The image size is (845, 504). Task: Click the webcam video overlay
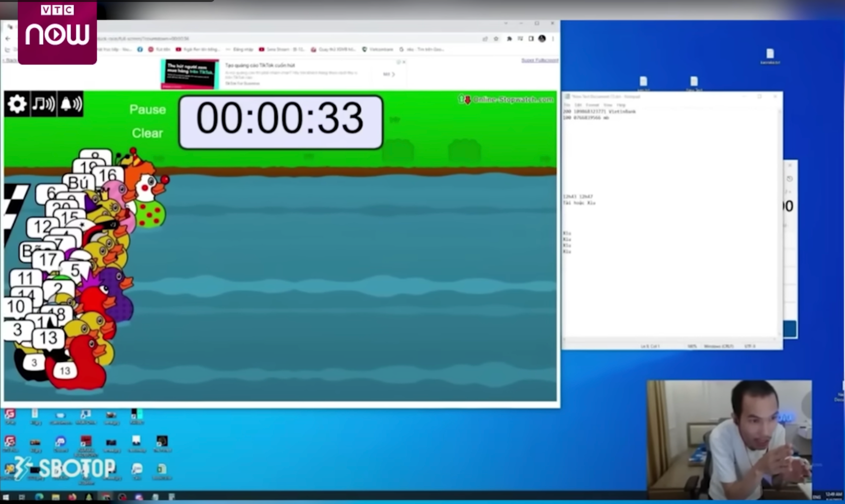[x=729, y=440]
